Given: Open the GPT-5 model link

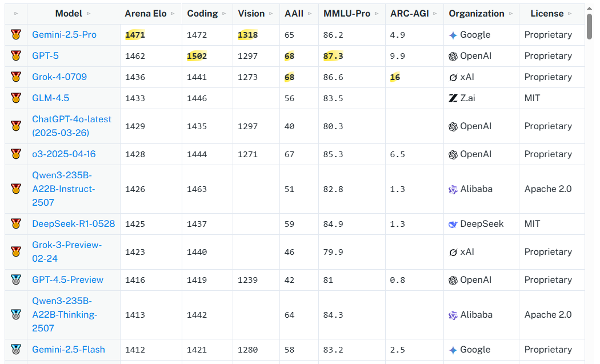Looking at the screenshot, I should 45,56.
